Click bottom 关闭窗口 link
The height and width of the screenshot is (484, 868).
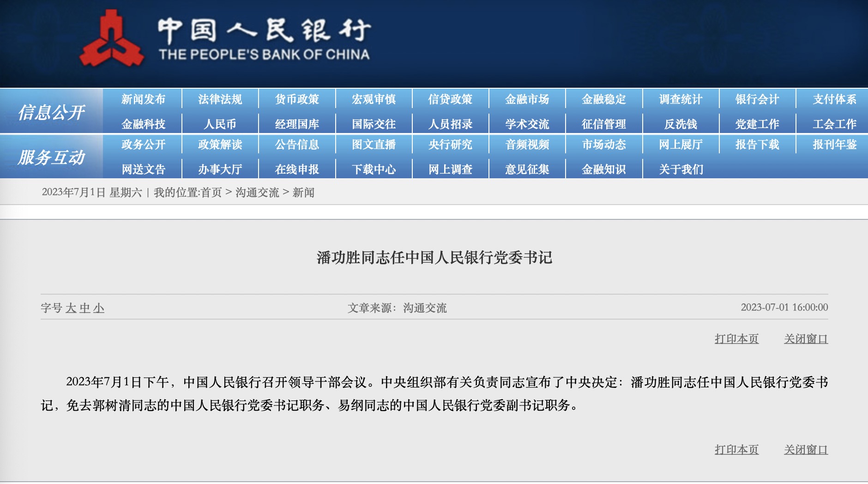point(806,450)
